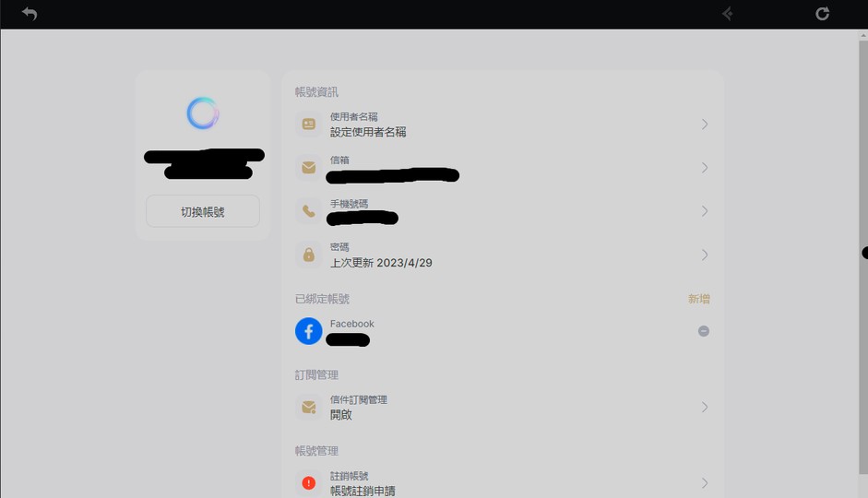Click the password lock icon
Viewport: 868px width, 498px height.
(x=309, y=255)
